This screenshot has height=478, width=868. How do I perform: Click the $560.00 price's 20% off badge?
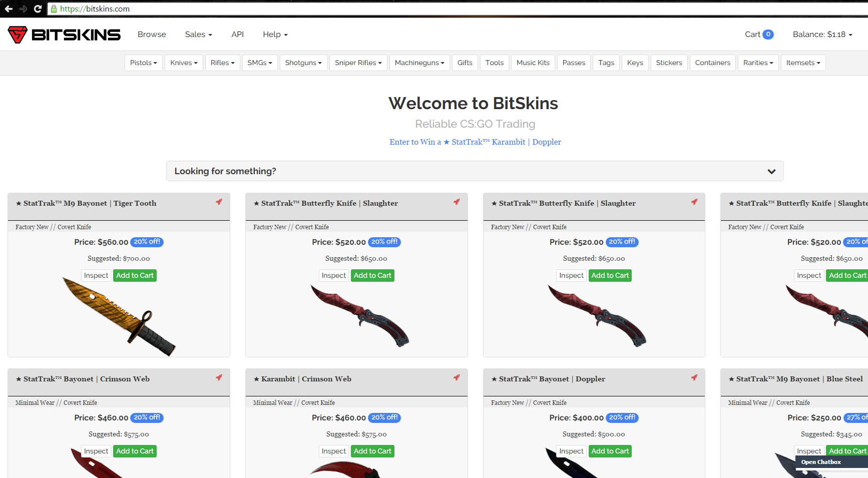(147, 242)
